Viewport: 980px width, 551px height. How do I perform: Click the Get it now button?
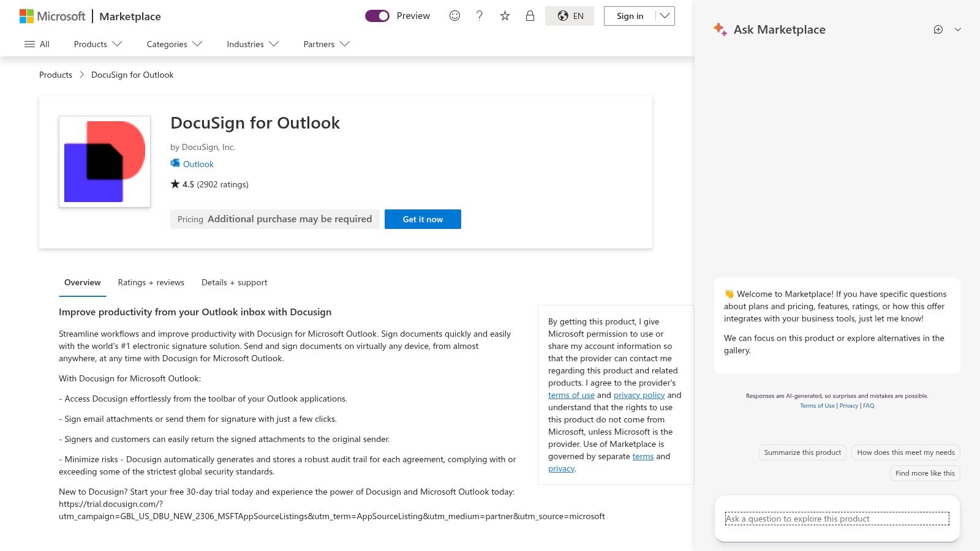point(423,219)
